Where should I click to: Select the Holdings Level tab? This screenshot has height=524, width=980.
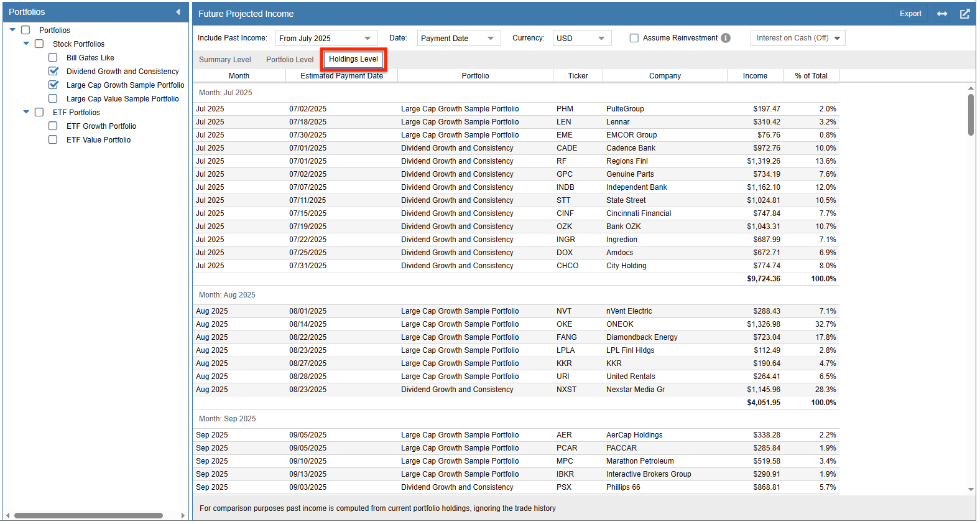point(353,59)
